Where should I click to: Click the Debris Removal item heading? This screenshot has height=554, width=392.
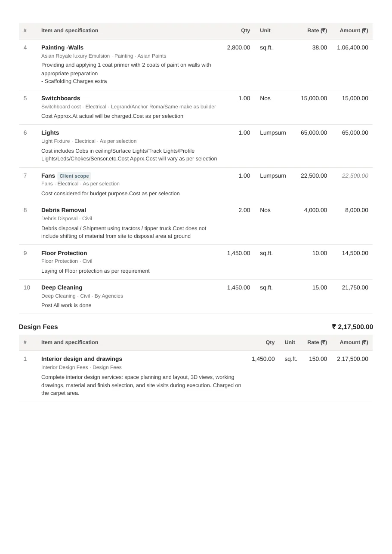click(64, 210)
